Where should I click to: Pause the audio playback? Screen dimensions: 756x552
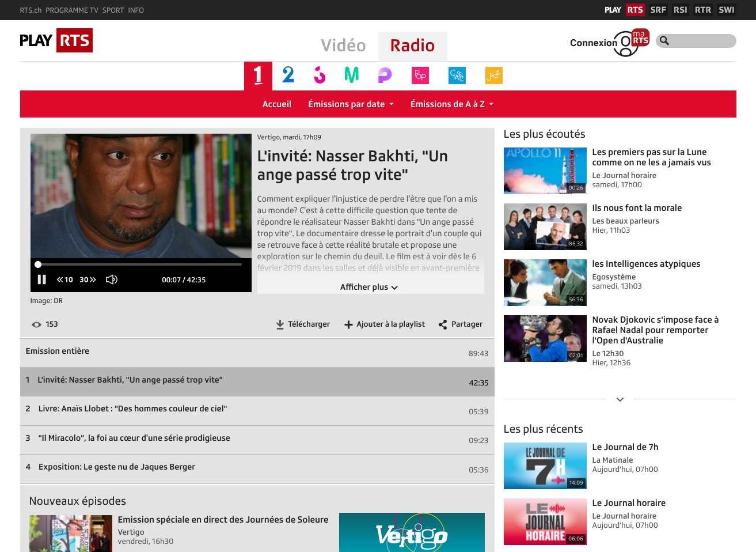[41, 279]
